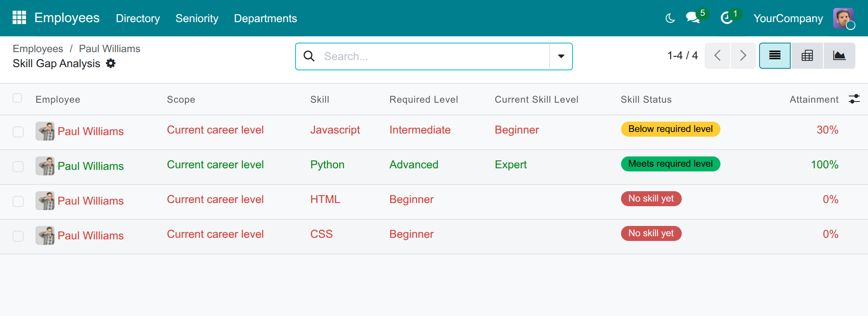
Task: Select the list view icon
Action: point(775,56)
